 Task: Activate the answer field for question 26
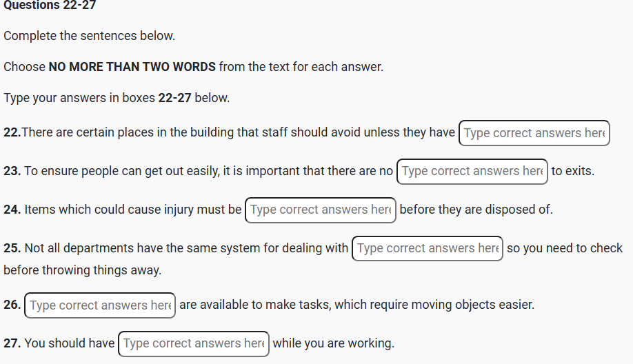click(100, 305)
